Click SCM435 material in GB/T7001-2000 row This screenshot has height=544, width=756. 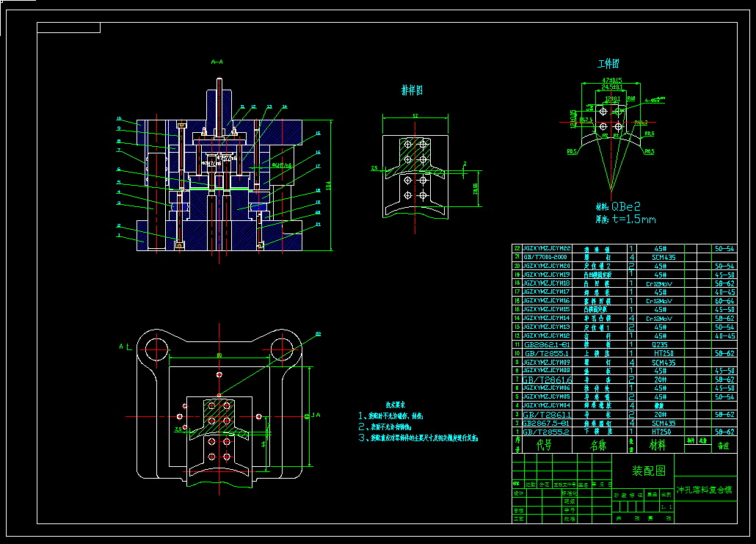click(x=664, y=258)
